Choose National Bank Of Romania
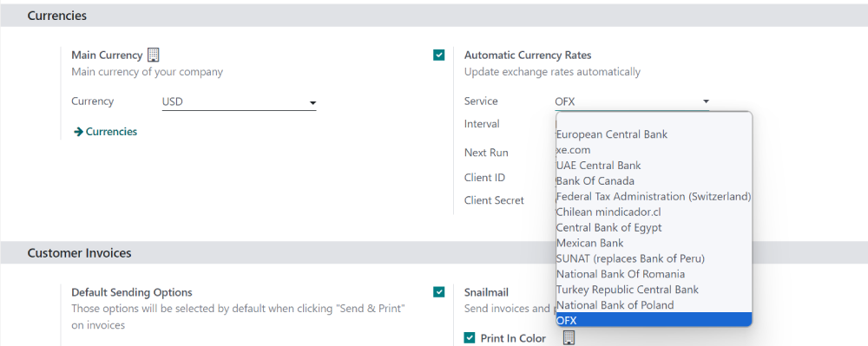 point(654,274)
